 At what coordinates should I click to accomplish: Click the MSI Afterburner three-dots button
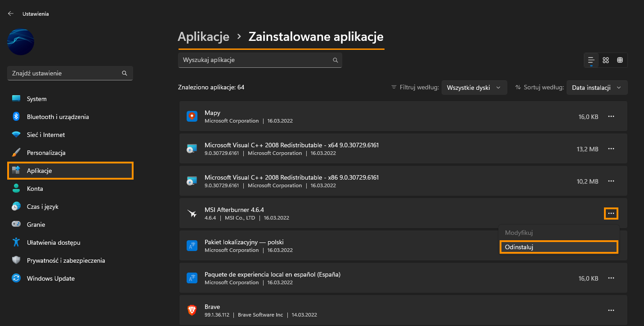click(x=611, y=213)
